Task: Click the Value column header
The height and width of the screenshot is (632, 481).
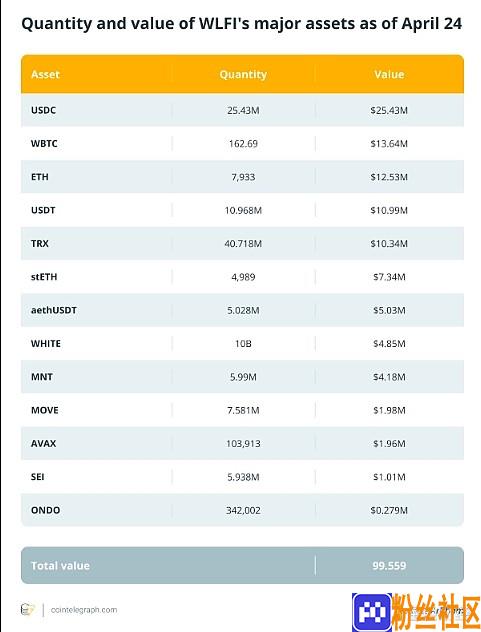Action: click(x=389, y=75)
